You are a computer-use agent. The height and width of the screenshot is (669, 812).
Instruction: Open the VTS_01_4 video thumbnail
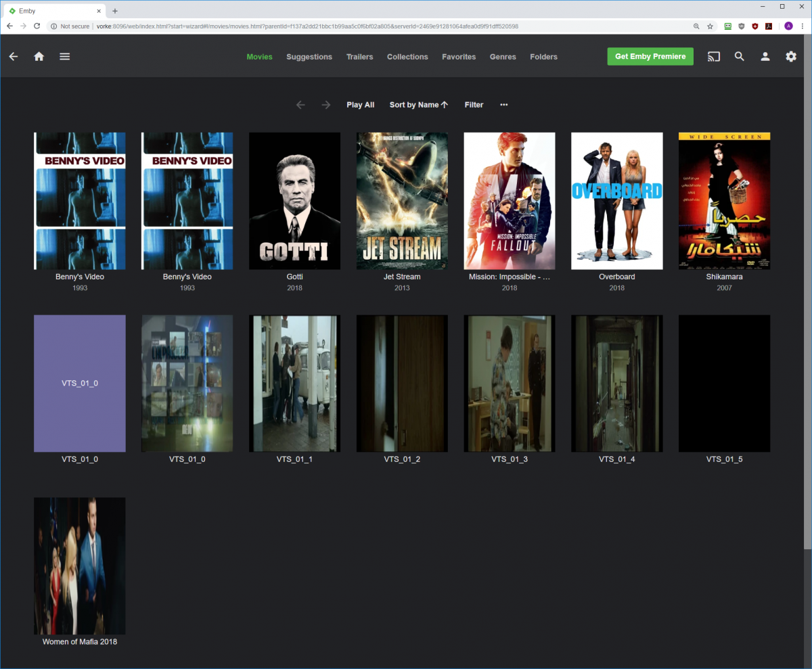point(617,384)
